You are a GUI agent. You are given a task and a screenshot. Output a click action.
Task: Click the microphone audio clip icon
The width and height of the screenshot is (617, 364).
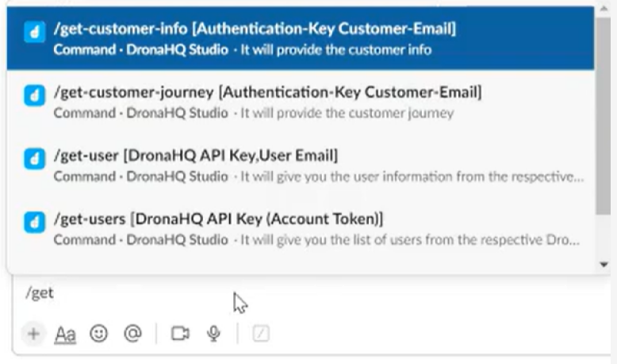point(213,335)
